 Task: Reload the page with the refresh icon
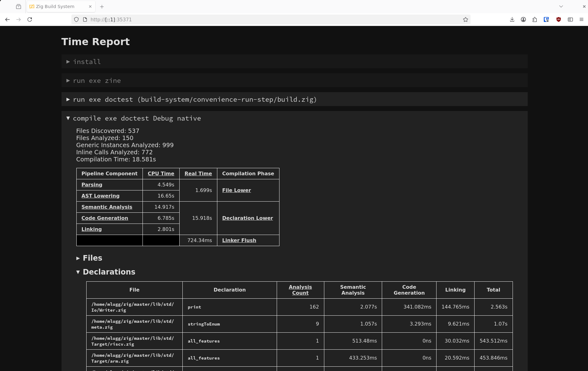tap(30, 19)
